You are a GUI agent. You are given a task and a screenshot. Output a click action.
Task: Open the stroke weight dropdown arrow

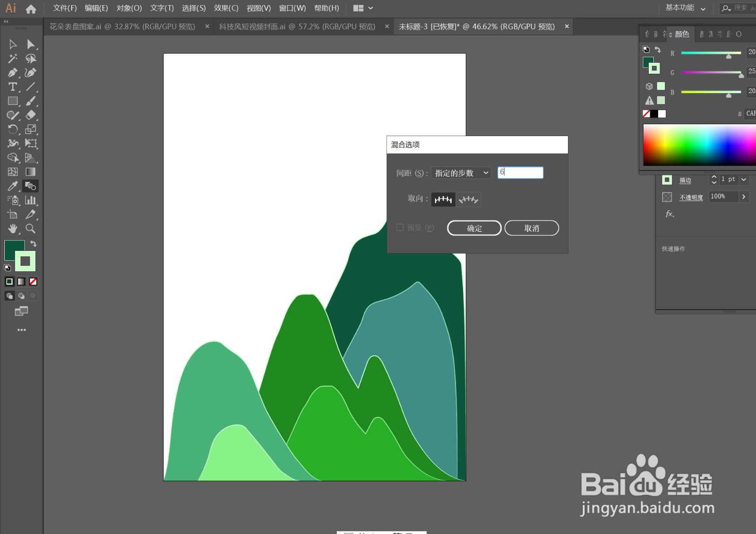click(744, 180)
